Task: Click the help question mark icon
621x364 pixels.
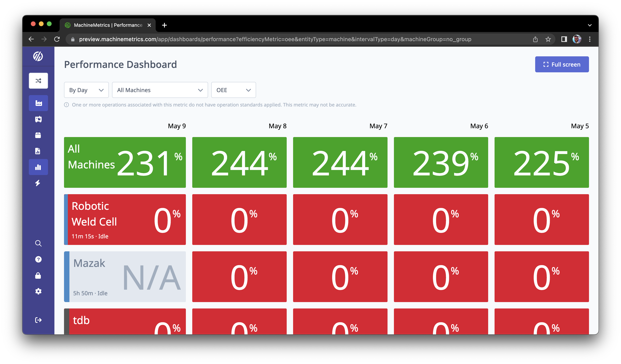Action: (38, 259)
